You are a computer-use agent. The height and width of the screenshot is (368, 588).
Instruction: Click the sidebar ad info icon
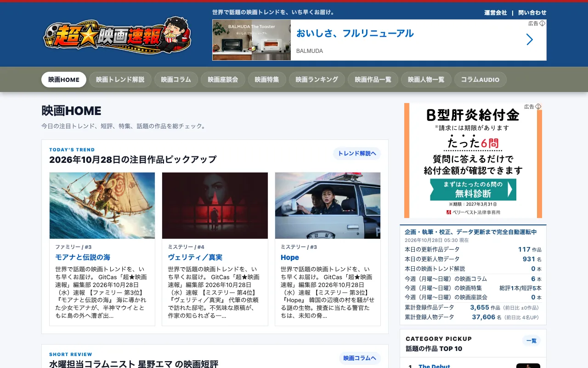[x=538, y=106]
